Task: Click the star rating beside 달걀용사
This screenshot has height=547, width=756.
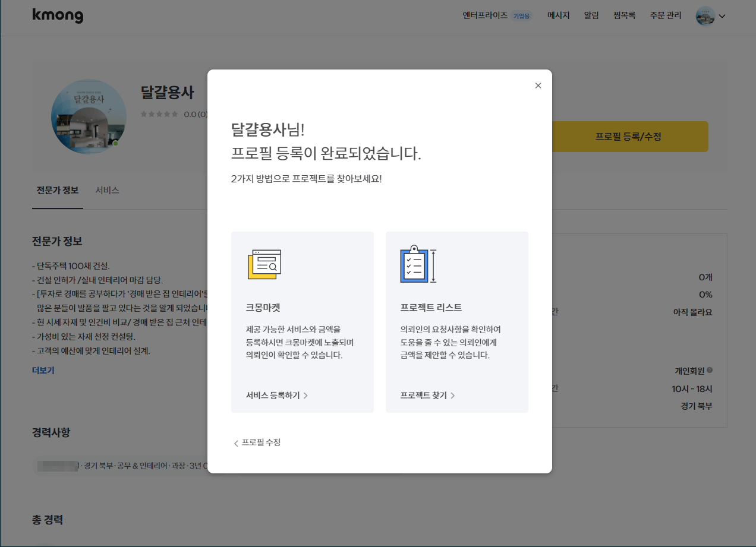Action: 159,115
